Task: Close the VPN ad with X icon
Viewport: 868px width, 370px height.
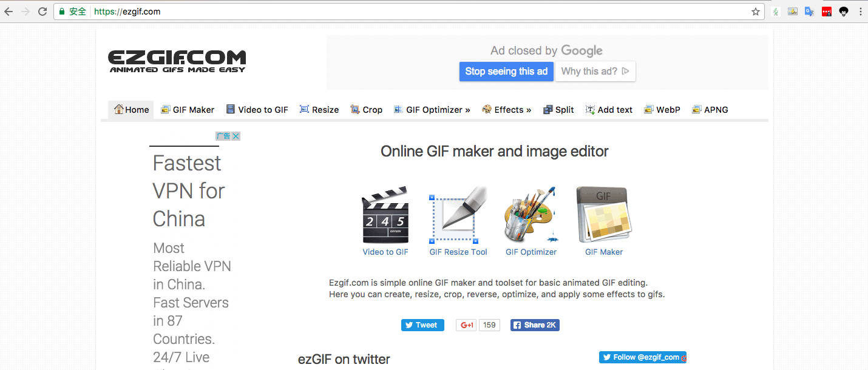Action: 236,136
